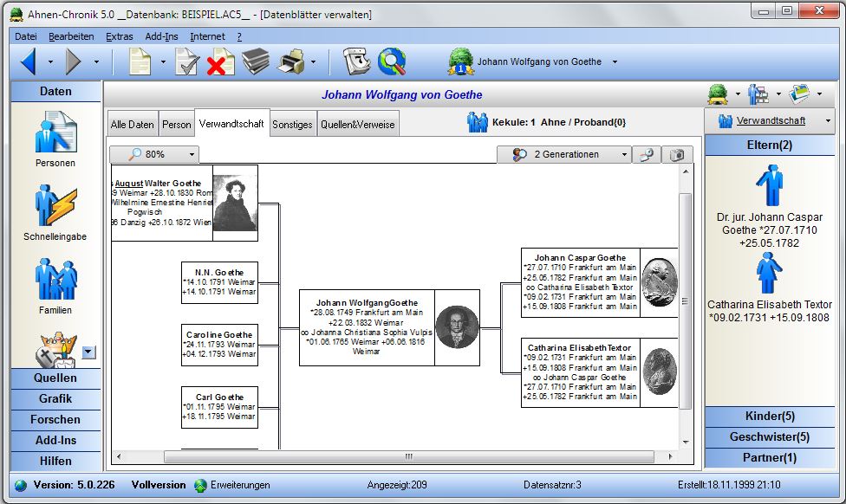
Task: Switch to the Quellen&Verweise tab
Action: [x=358, y=124]
